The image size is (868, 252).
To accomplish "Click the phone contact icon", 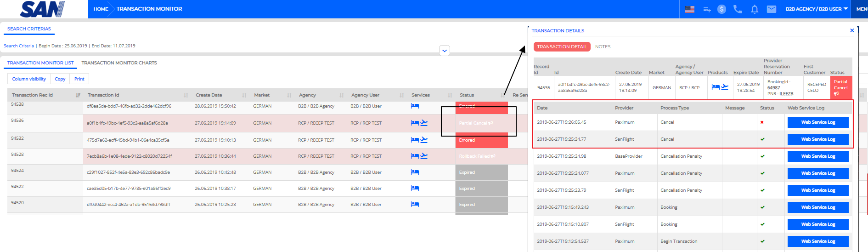I will click(738, 9).
